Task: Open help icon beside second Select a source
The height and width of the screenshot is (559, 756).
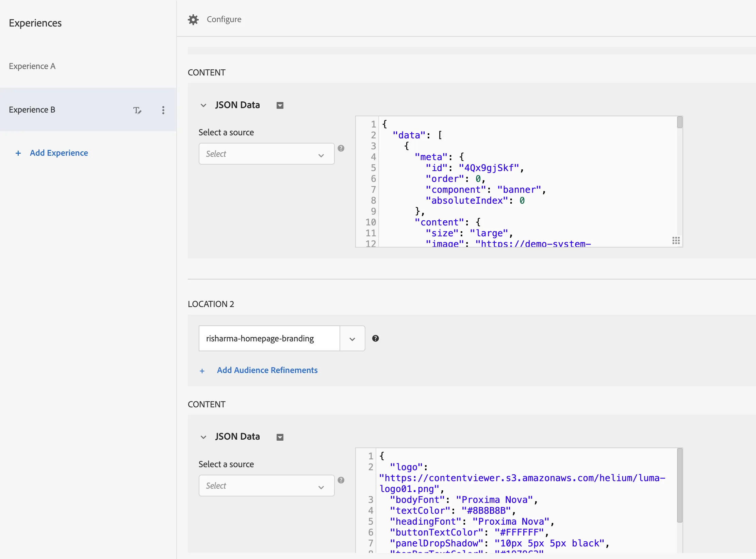Action: click(341, 480)
